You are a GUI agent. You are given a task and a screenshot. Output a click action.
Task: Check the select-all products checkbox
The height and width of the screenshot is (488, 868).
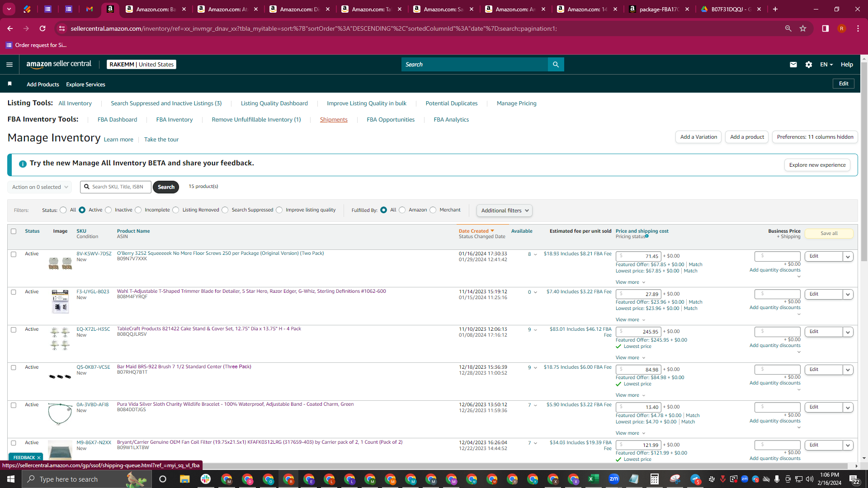coord(14,231)
